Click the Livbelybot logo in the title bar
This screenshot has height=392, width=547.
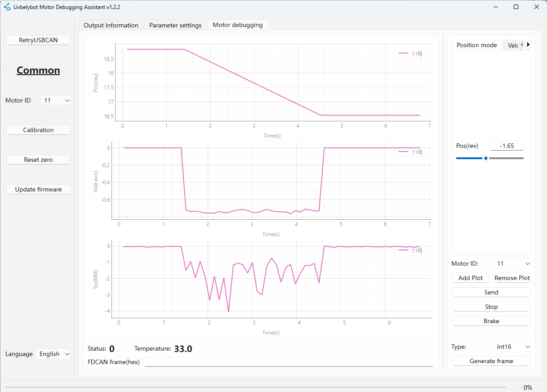[x=7, y=7]
